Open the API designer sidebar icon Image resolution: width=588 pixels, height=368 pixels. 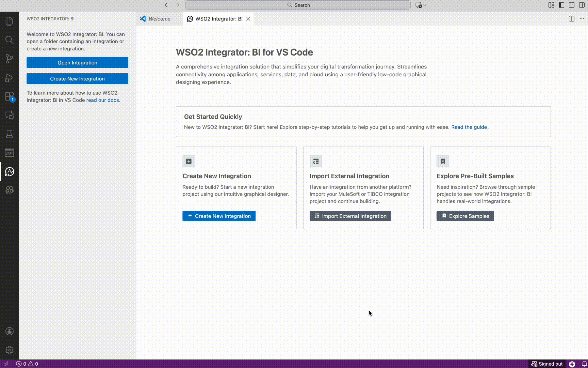9,153
